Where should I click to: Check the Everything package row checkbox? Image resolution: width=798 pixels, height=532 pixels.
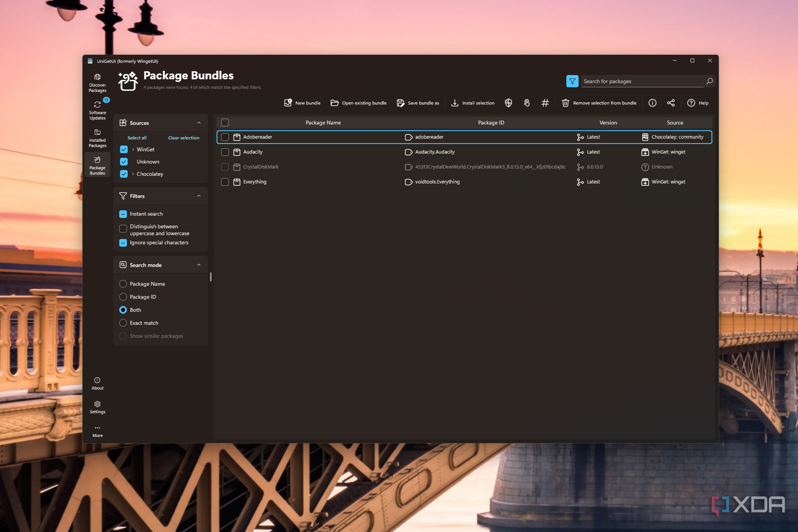225,182
